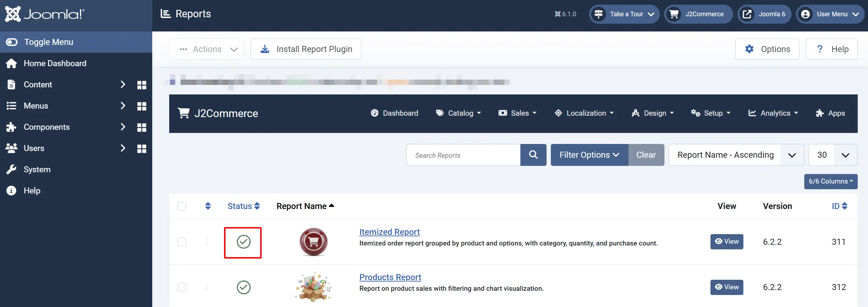
Task: Open the Products Report link
Action: (x=390, y=277)
